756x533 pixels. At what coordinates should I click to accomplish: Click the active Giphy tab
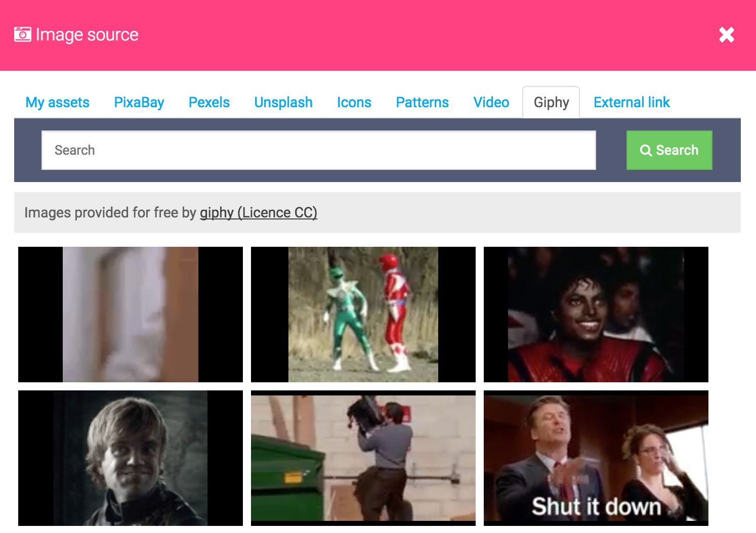click(551, 103)
